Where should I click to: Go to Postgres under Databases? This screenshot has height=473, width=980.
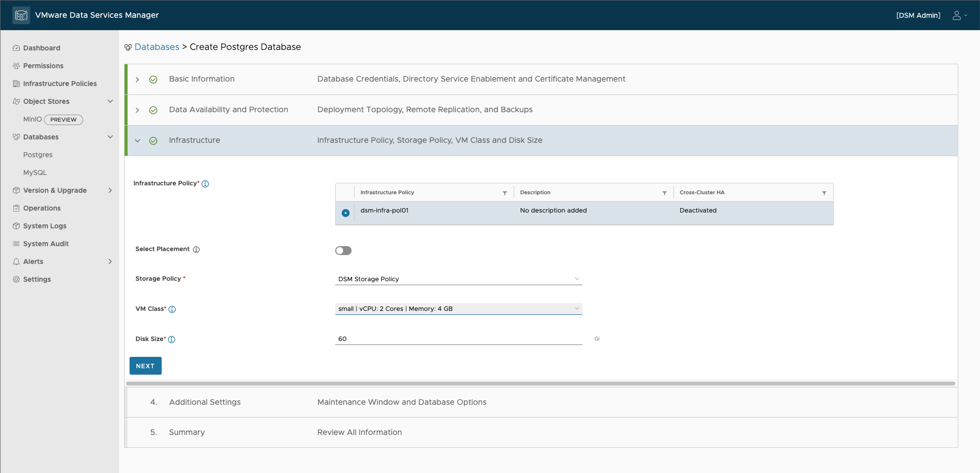[38, 155]
